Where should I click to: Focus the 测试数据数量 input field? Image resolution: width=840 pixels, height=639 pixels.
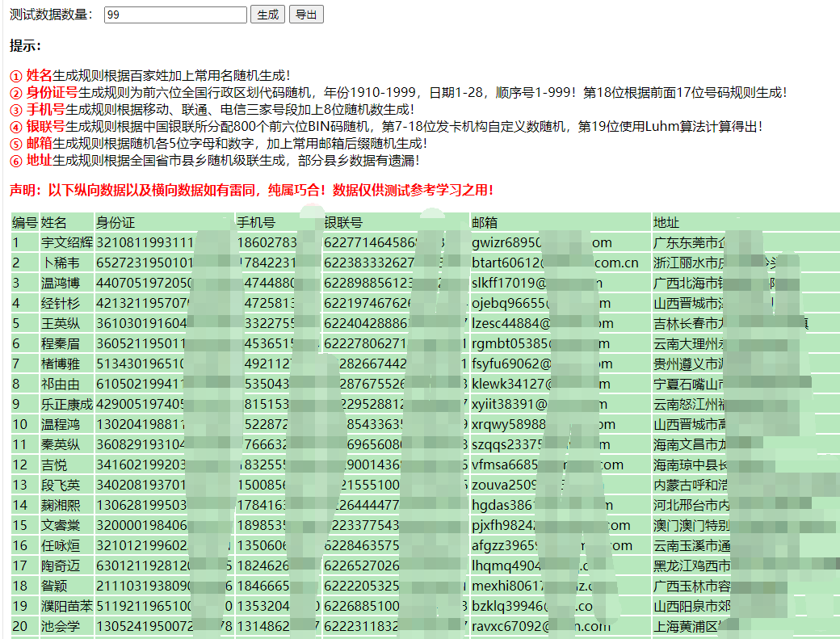(175, 15)
